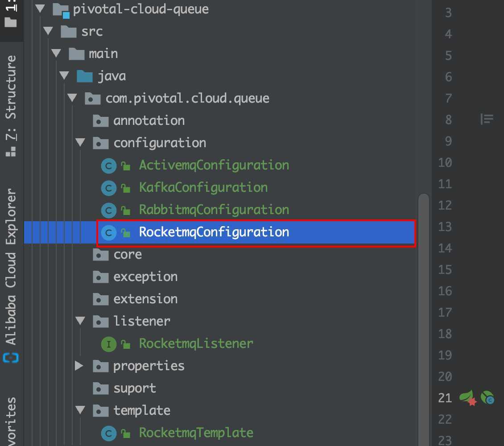Click the class navigation gutter icon on line 21
Viewport: 504px width, 446px height.
(487, 397)
